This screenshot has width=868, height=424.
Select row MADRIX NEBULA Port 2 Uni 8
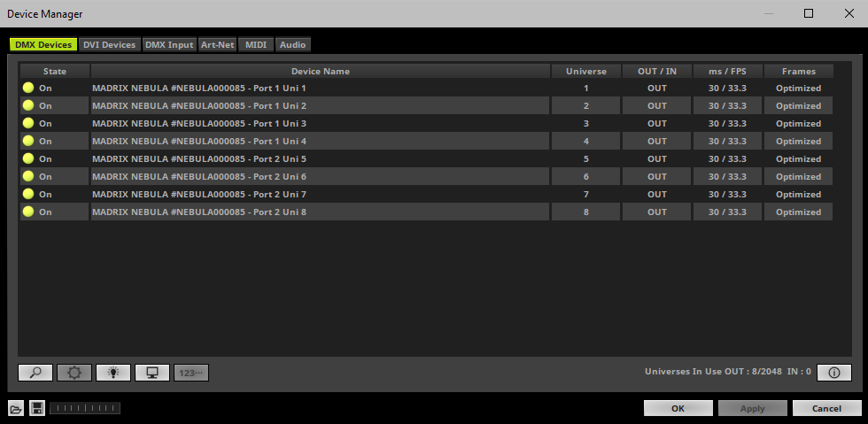coord(321,212)
